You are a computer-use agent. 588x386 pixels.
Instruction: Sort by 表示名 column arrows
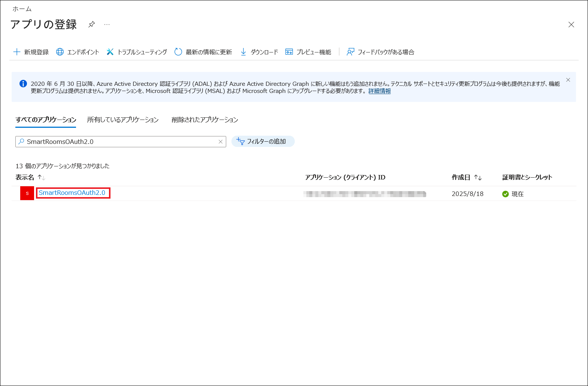pos(41,177)
